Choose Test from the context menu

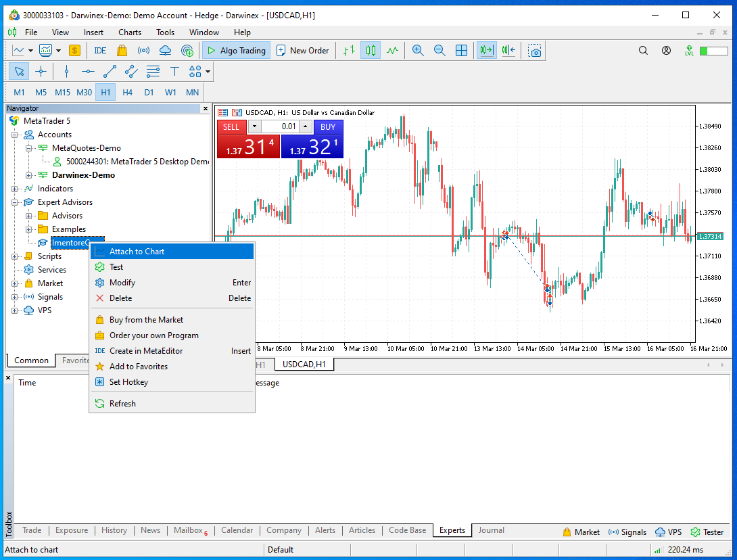(x=172, y=267)
